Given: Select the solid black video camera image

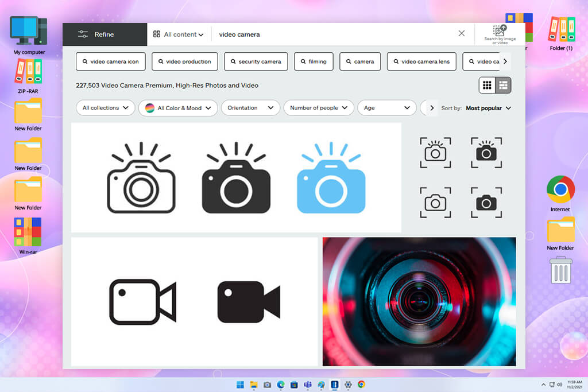Looking at the screenshot, I should (x=249, y=302).
